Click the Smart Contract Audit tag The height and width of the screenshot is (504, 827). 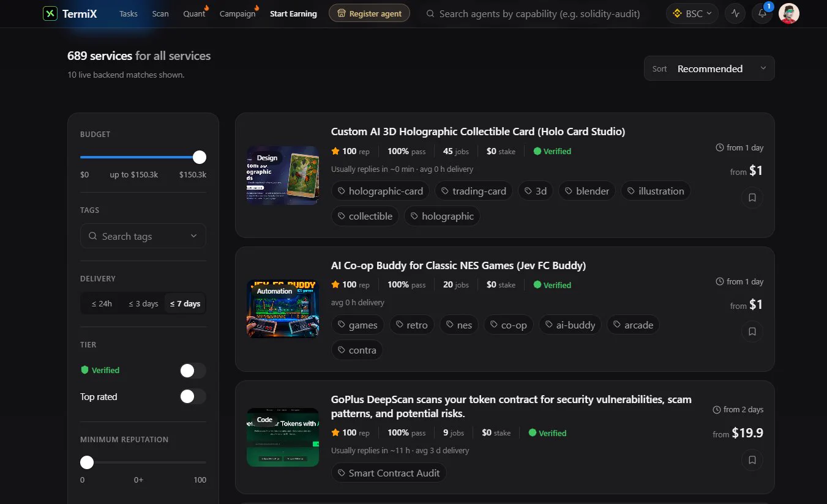pos(389,473)
